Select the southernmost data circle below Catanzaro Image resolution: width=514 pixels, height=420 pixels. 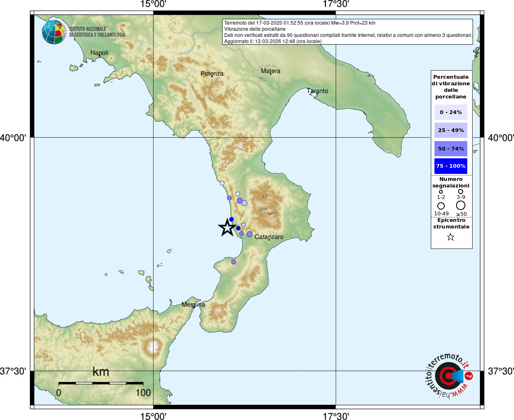point(234,262)
